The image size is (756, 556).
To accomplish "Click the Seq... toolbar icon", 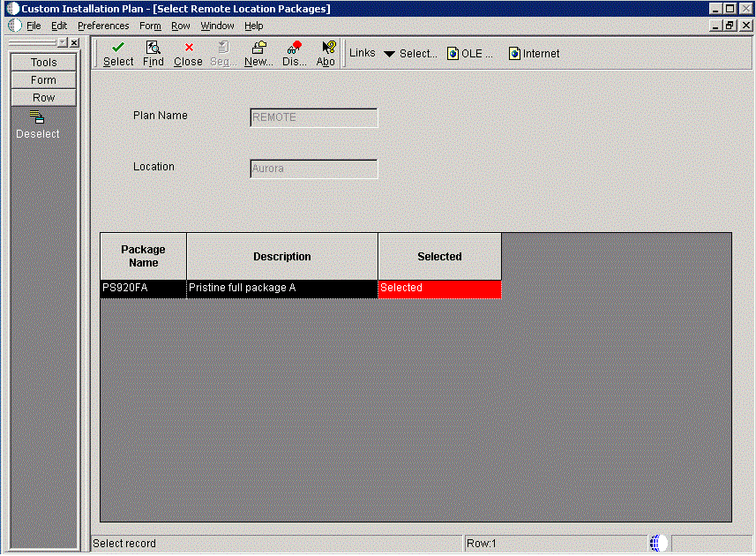I will pos(223,54).
